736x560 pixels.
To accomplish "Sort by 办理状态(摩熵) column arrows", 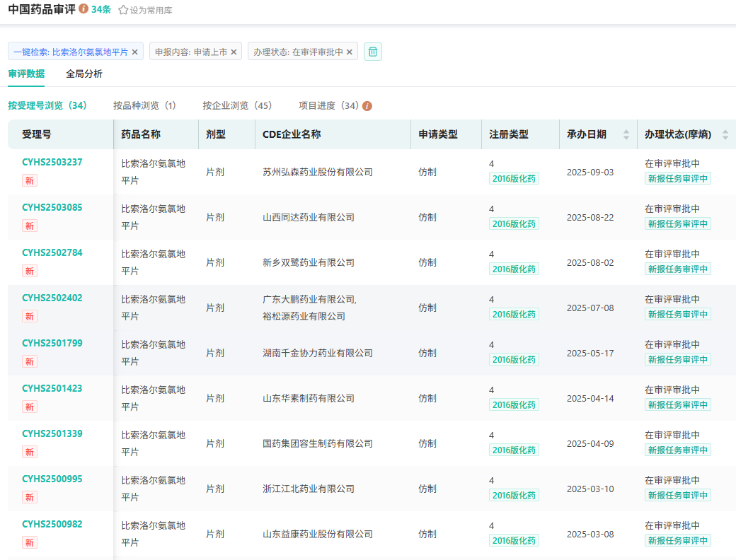I will point(725,134).
